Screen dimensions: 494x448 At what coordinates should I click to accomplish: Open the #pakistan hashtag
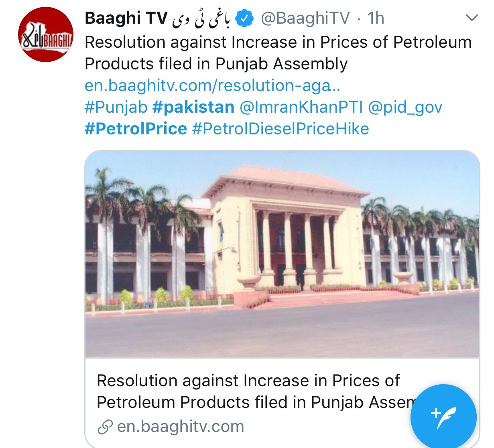pos(193,107)
